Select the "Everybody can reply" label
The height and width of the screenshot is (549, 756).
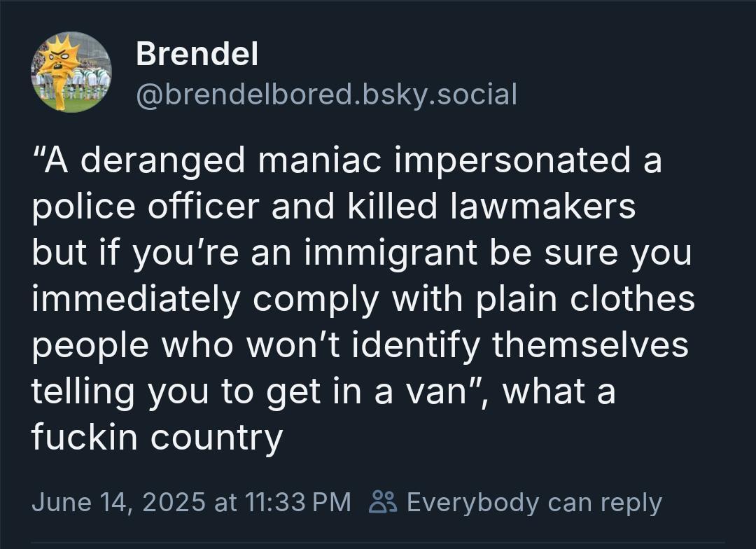click(x=533, y=502)
